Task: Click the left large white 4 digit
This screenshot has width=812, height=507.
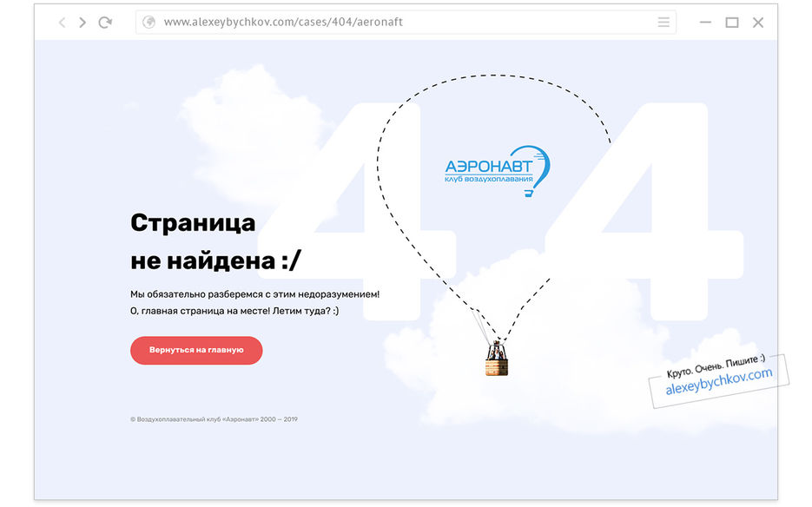Action: 356,211
